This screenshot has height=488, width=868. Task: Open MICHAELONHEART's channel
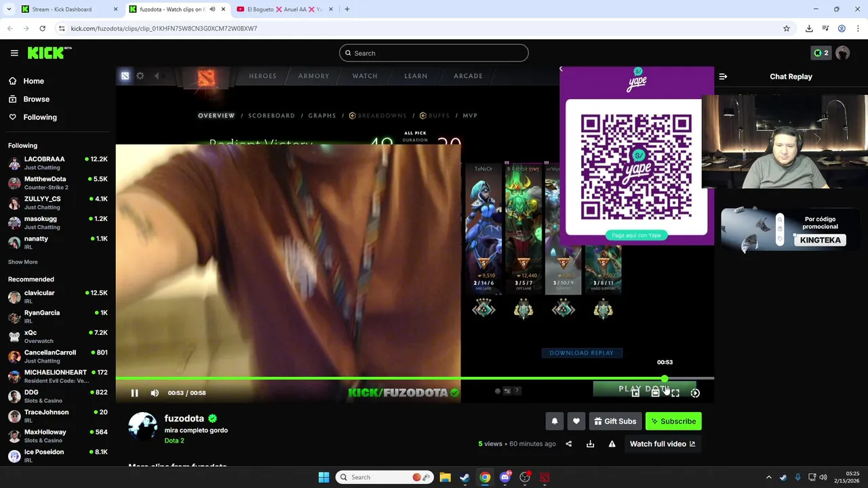[x=58, y=376]
